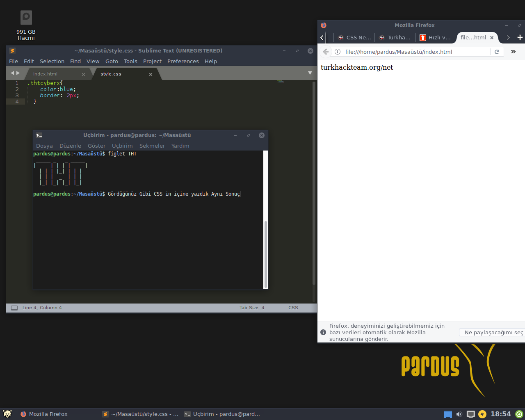The image size is (525, 420).
Task: Click the Sublime Text logo in the title bar
Action: (12, 51)
